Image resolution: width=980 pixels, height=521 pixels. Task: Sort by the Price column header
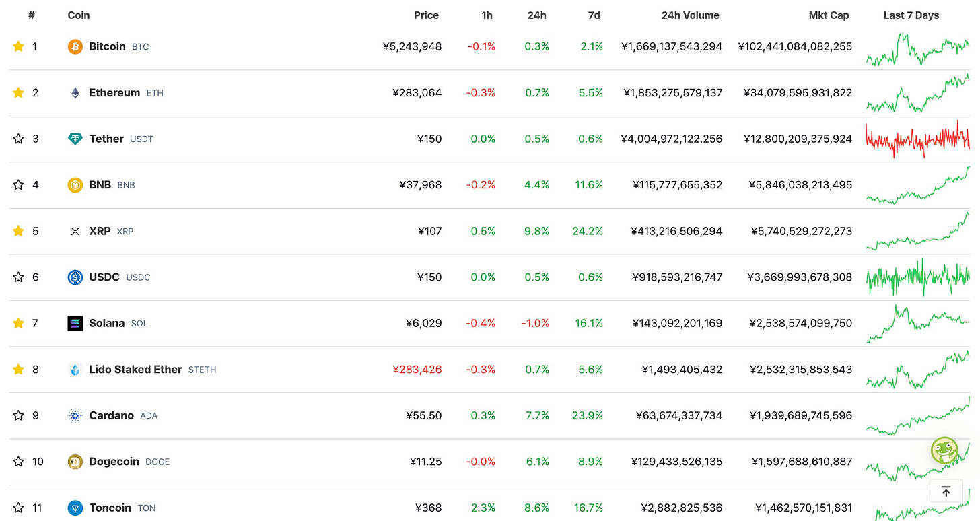point(426,15)
